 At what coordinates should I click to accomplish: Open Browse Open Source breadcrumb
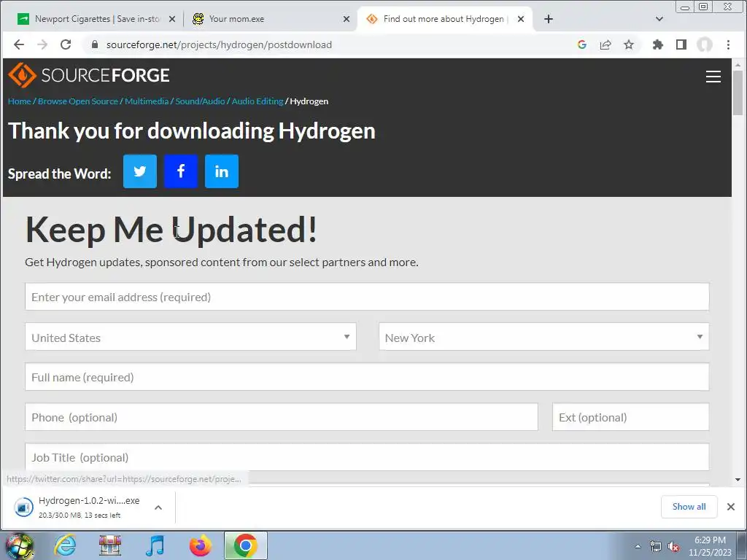[x=77, y=101]
